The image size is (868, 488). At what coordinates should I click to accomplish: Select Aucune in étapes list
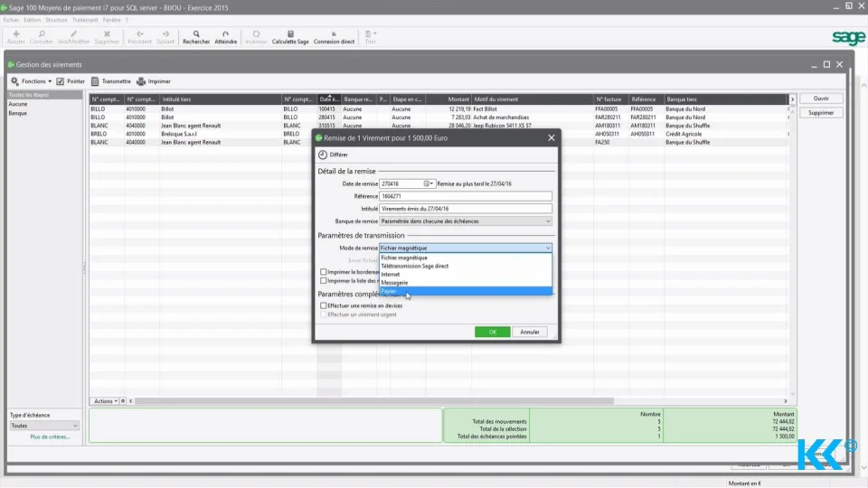pyautogui.click(x=18, y=104)
